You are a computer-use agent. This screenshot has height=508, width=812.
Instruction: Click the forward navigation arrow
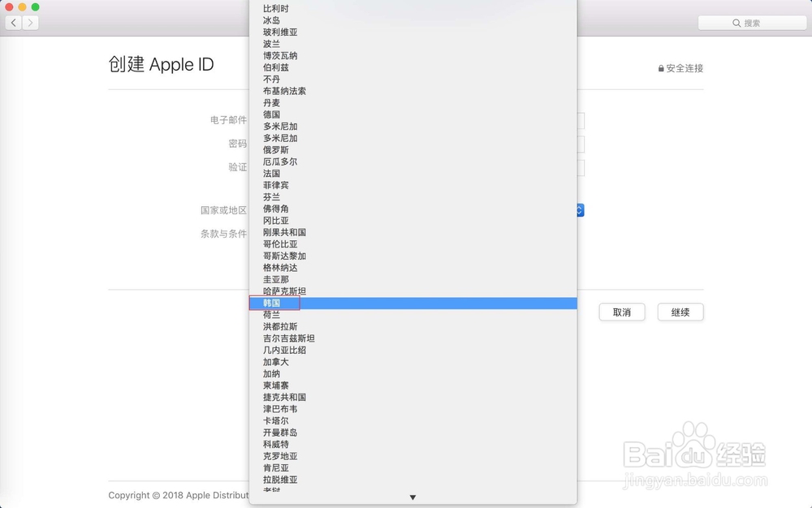tap(30, 23)
